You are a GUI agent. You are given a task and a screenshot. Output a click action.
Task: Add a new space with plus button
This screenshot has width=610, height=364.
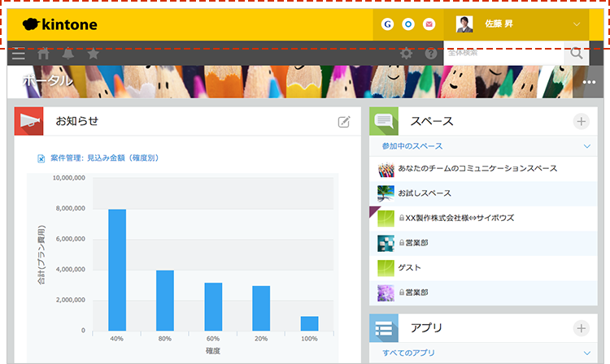click(x=581, y=122)
